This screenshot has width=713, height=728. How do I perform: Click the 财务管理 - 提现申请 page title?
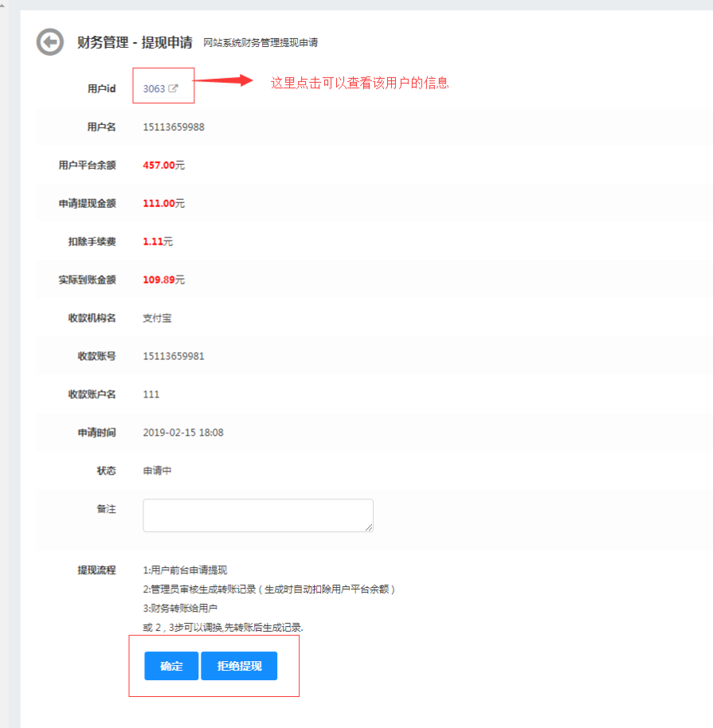[133, 41]
